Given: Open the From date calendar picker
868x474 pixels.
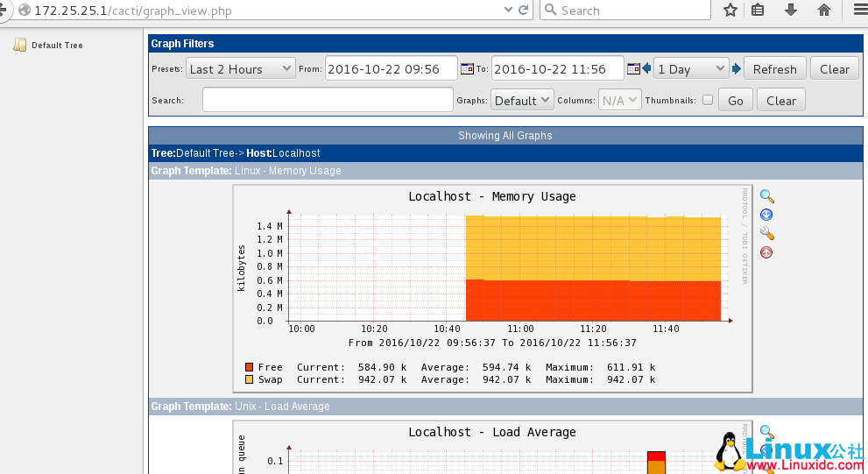Looking at the screenshot, I should point(467,68).
